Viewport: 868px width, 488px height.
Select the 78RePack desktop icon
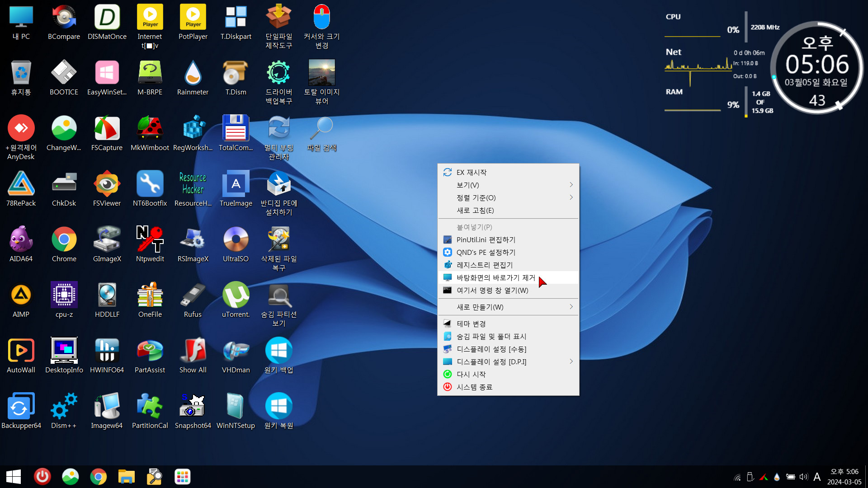click(21, 189)
